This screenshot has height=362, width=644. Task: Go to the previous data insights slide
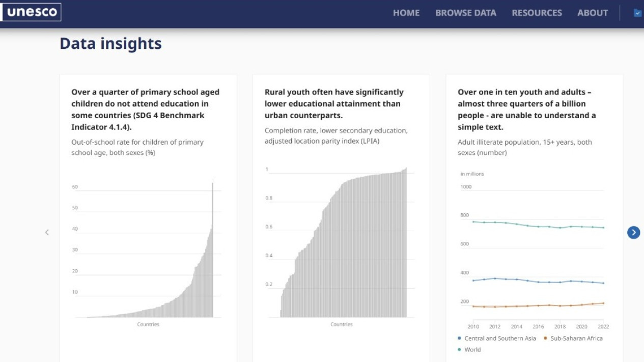47,232
